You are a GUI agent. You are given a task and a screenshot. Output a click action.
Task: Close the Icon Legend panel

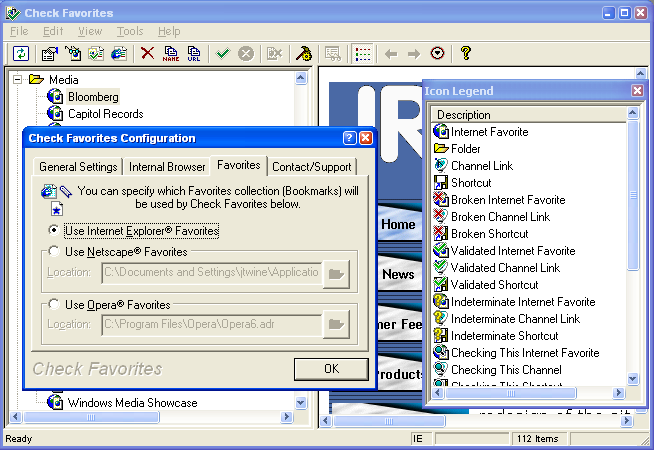(x=637, y=91)
